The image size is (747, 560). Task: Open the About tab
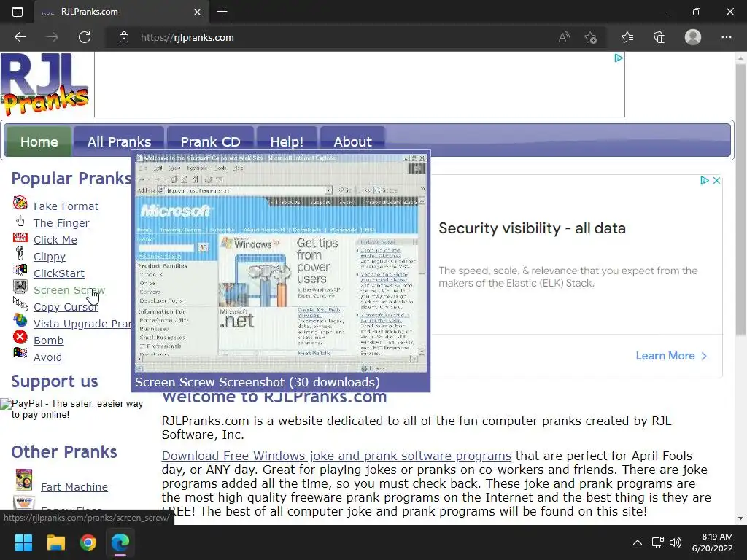(352, 141)
